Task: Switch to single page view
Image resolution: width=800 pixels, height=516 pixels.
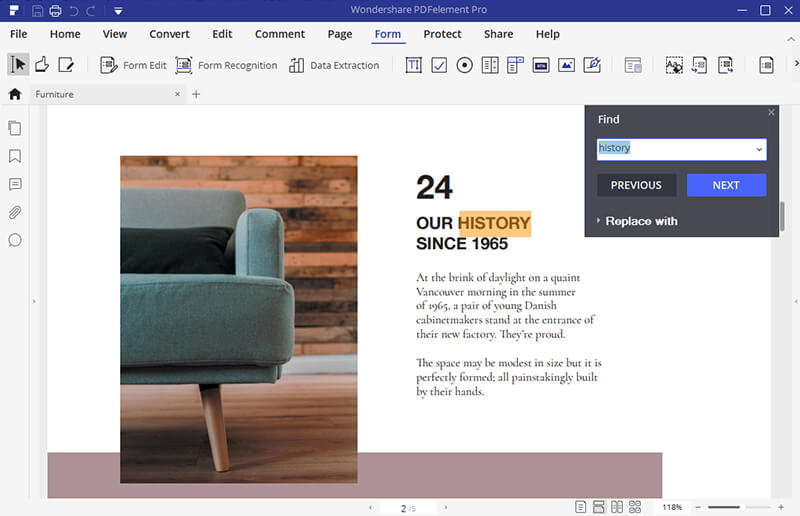Action: [x=580, y=507]
